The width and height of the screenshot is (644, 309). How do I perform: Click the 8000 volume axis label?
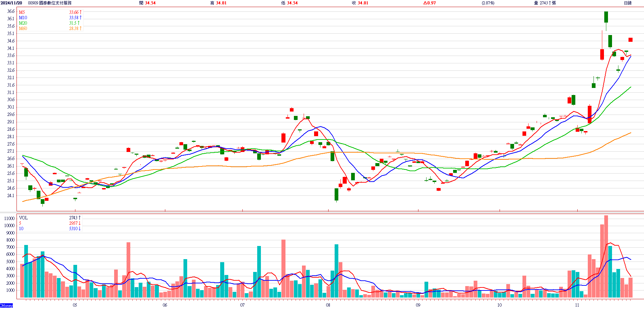coord(10,240)
